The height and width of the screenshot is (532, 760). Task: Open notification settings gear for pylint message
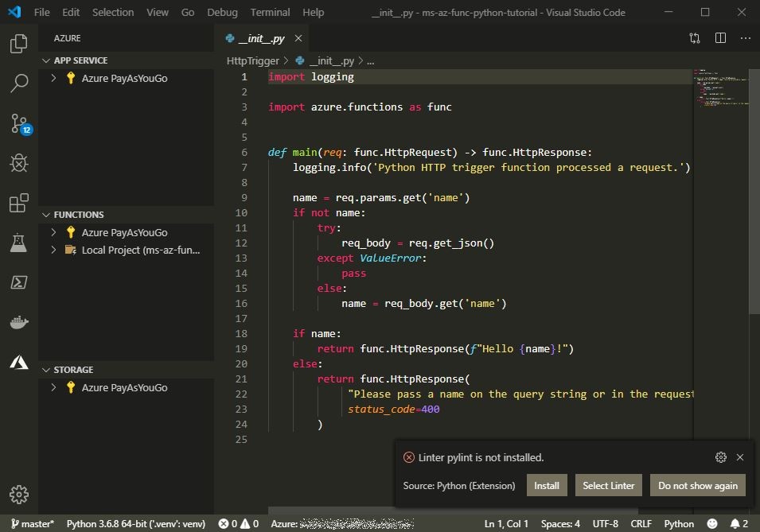721,457
